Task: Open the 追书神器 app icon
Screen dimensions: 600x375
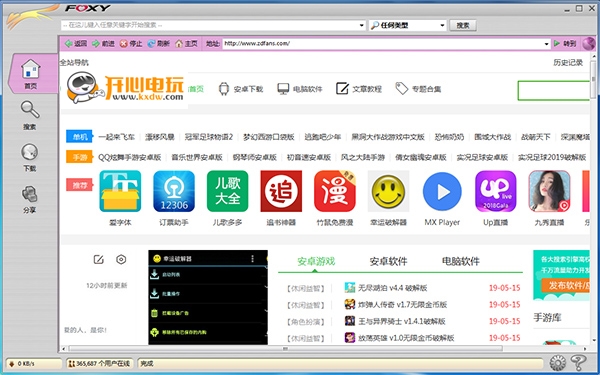Action: [x=281, y=191]
